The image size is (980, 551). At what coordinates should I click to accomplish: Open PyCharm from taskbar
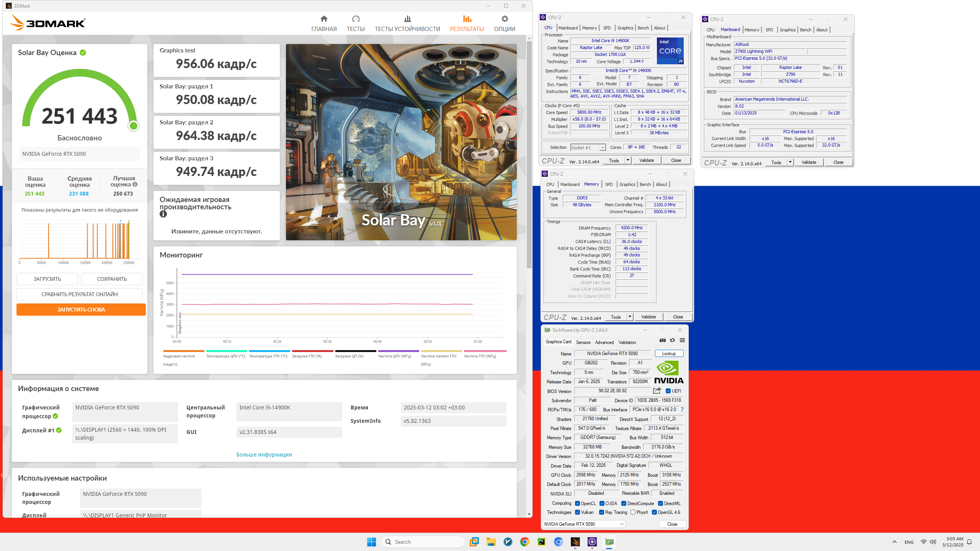[x=541, y=542]
